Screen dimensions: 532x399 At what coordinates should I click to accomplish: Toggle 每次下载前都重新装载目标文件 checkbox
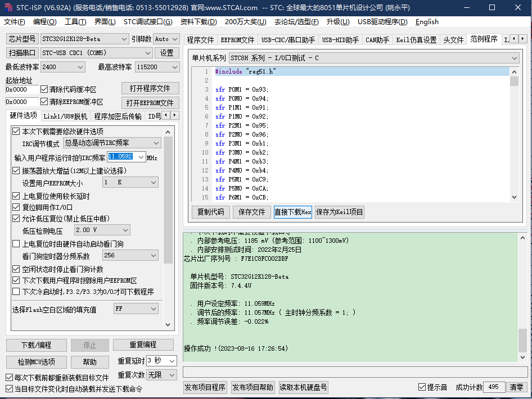point(10,377)
